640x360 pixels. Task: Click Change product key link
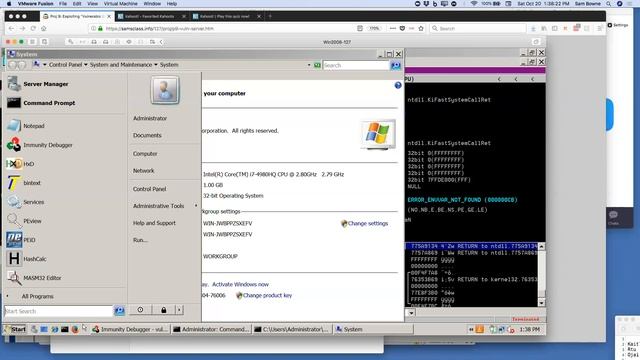point(267,296)
